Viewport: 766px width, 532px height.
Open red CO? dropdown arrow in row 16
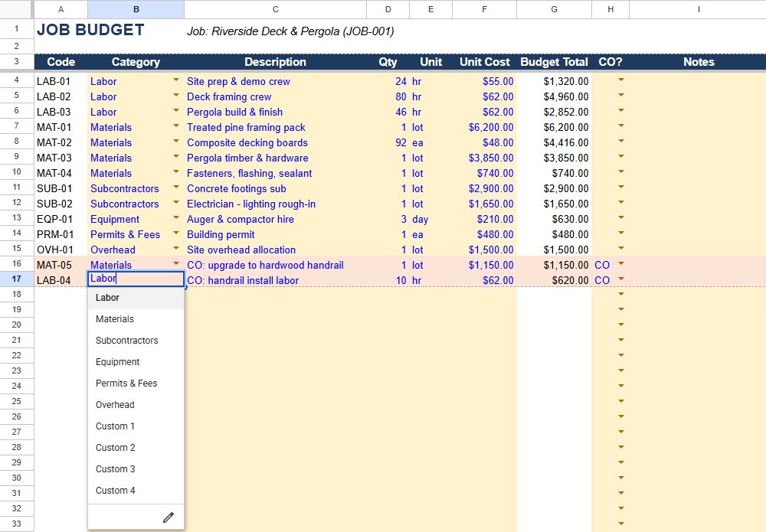coord(621,263)
